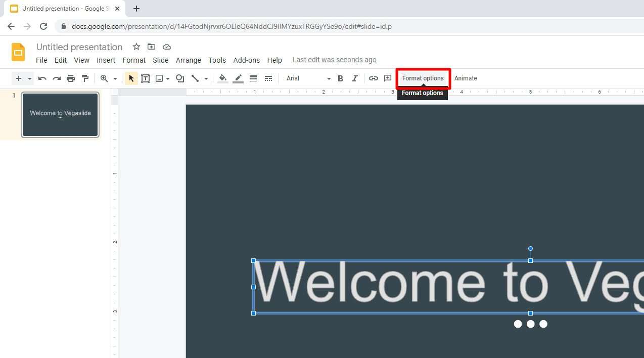Image resolution: width=644 pixels, height=358 pixels.
Task: Select the slide 1 thumbnail
Action: [x=60, y=114]
